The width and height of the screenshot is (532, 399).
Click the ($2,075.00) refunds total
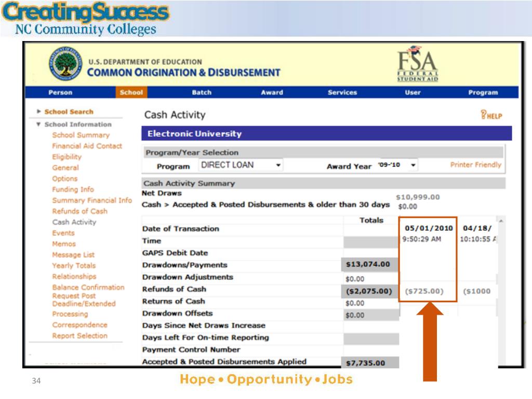point(369,291)
